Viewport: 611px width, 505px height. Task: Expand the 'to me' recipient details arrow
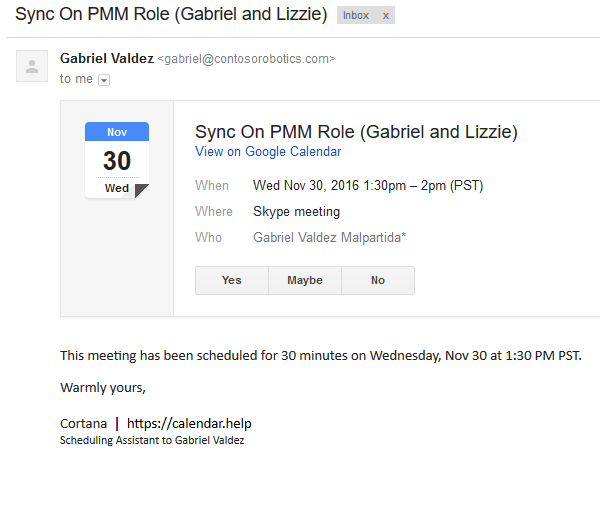coord(104,80)
